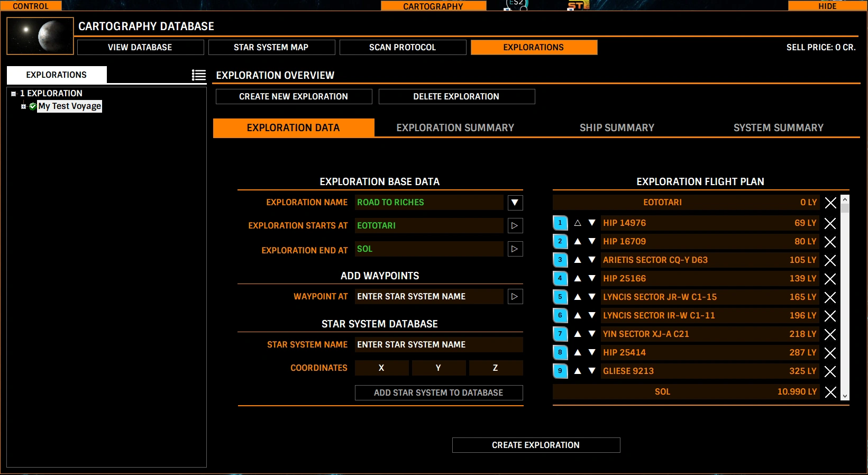This screenshot has width=868, height=475.
Task: Remove LYNCIS SECTOR JR-W C1-15 waypoint
Action: pos(830,297)
